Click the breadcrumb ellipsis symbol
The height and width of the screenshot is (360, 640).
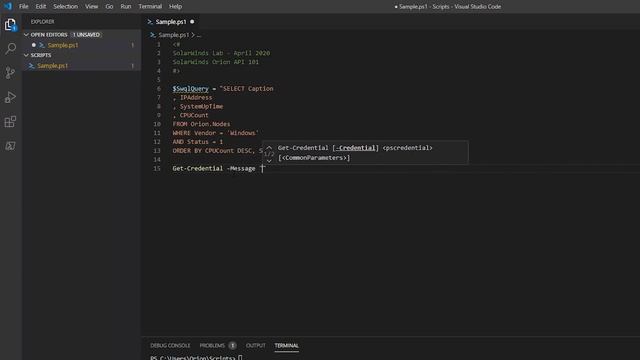[199, 36]
